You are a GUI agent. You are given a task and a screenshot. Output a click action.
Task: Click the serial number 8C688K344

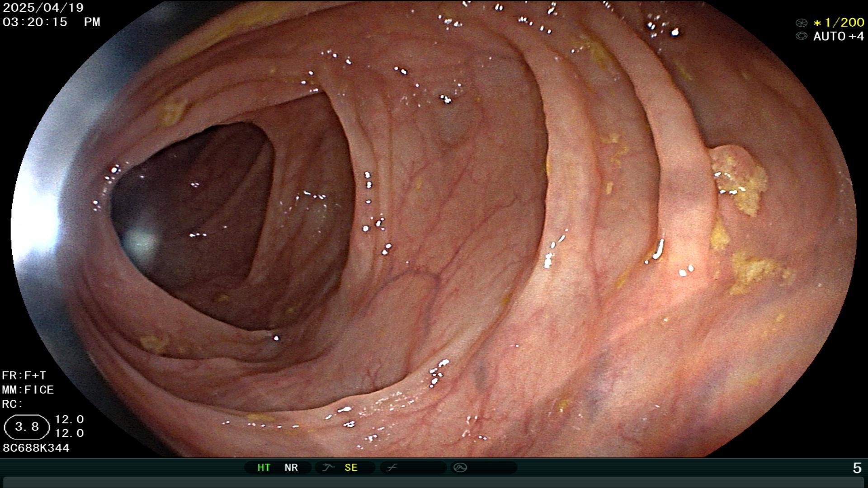click(36, 448)
